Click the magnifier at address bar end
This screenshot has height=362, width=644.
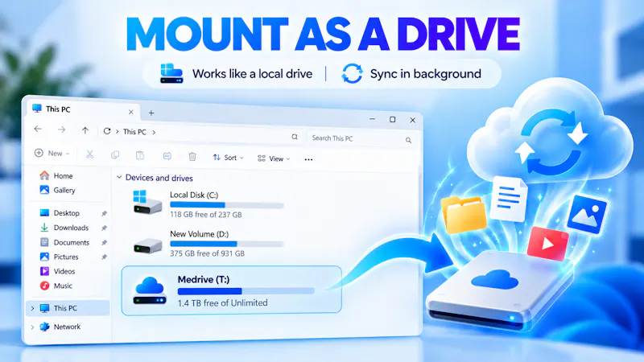[295, 137]
